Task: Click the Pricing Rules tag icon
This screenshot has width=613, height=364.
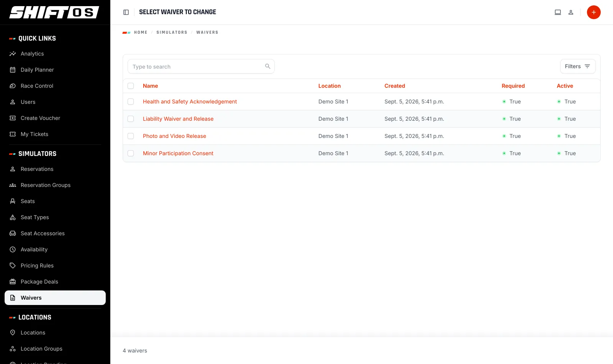Action: click(x=13, y=266)
